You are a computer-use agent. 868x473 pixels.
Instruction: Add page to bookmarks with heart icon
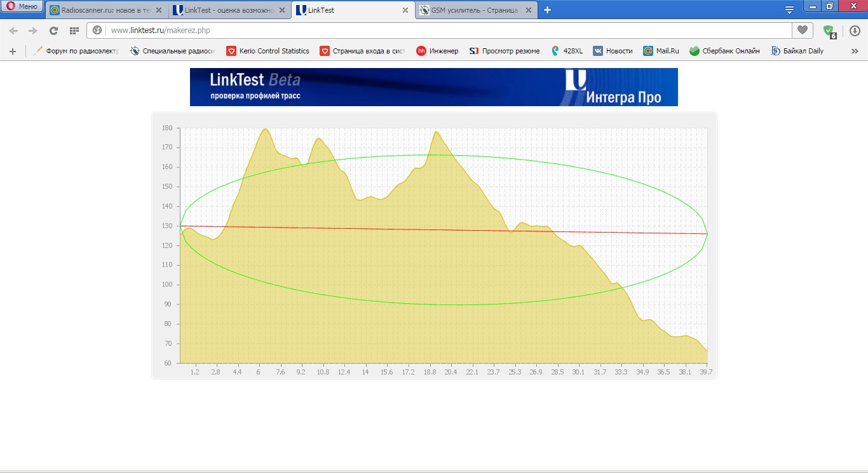click(803, 31)
